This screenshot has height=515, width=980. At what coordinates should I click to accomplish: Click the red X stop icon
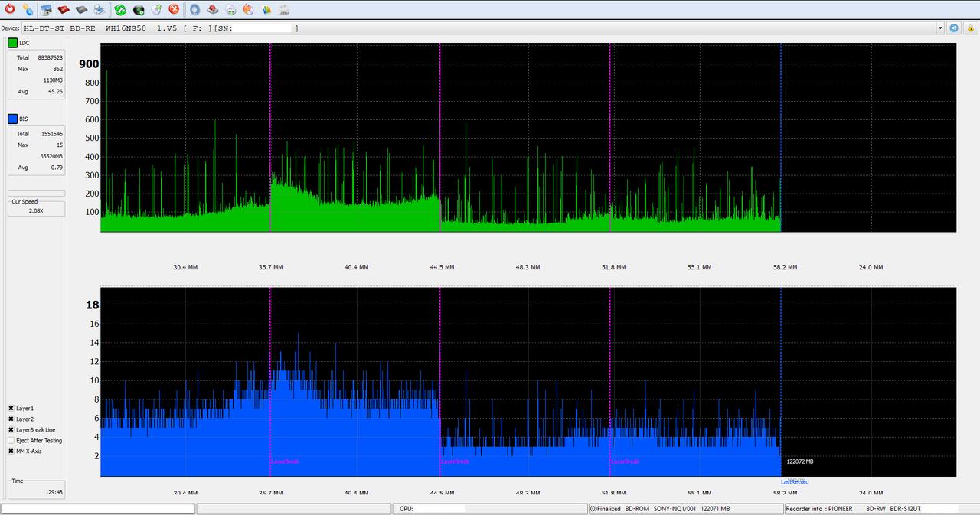(174, 9)
